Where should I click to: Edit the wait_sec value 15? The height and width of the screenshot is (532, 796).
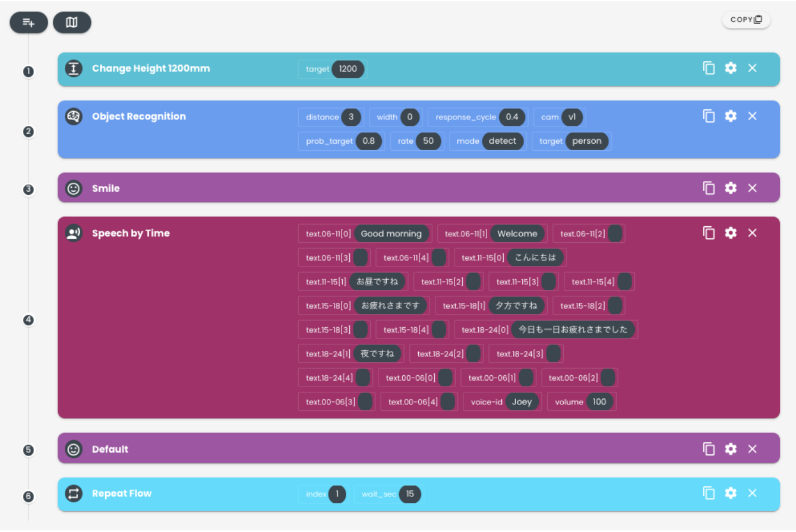410,494
